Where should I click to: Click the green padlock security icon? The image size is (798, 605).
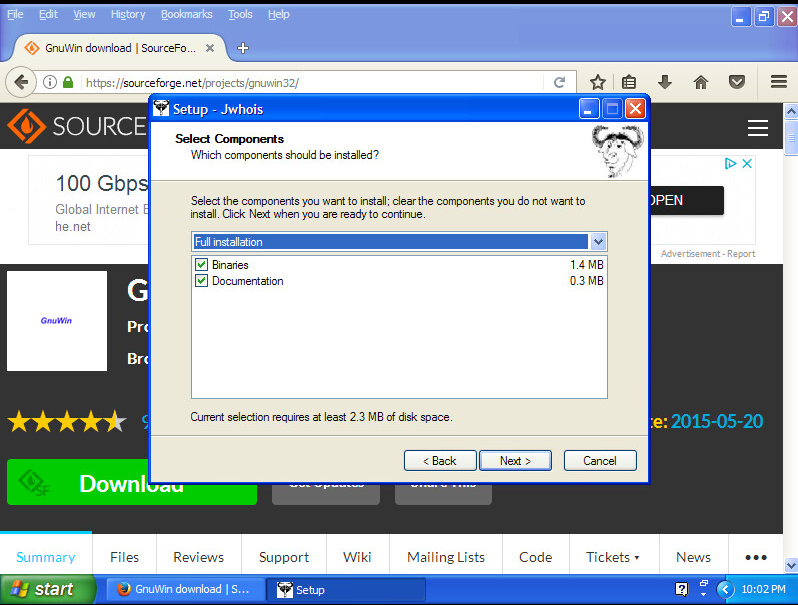(x=68, y=82)
